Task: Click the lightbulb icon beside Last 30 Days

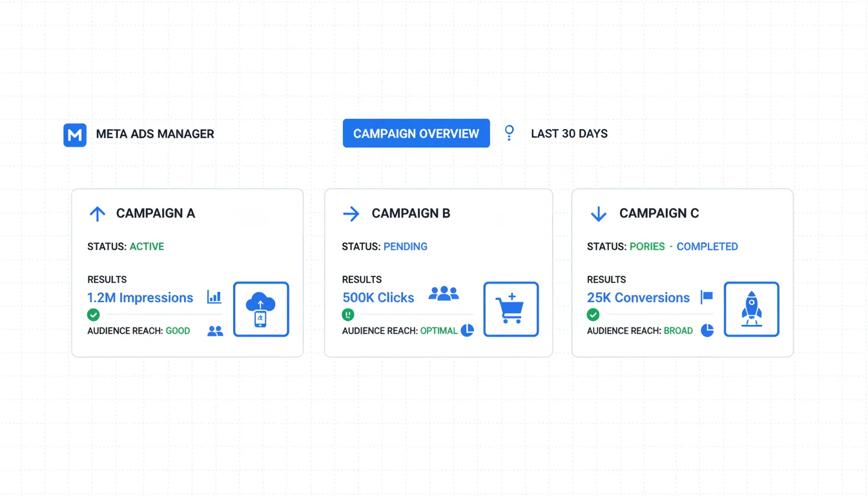Action: pos(510,133)
